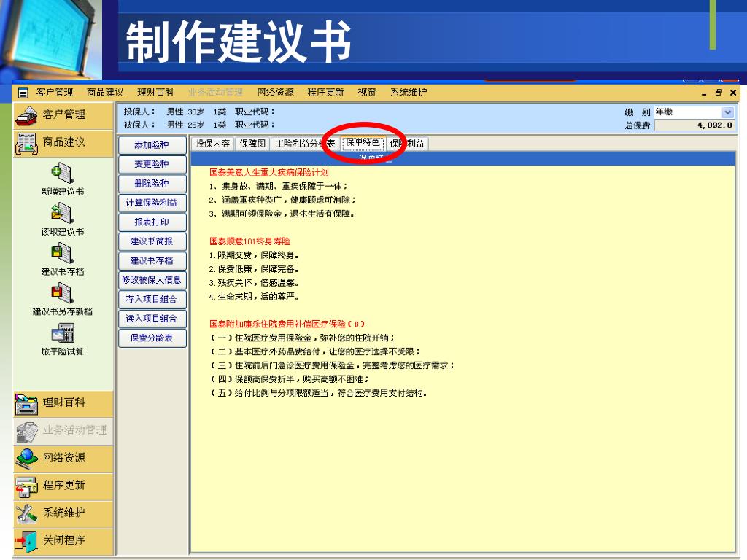
Task: Click the 业务活动管理 sidebar icon
Action: click(26, 432)
